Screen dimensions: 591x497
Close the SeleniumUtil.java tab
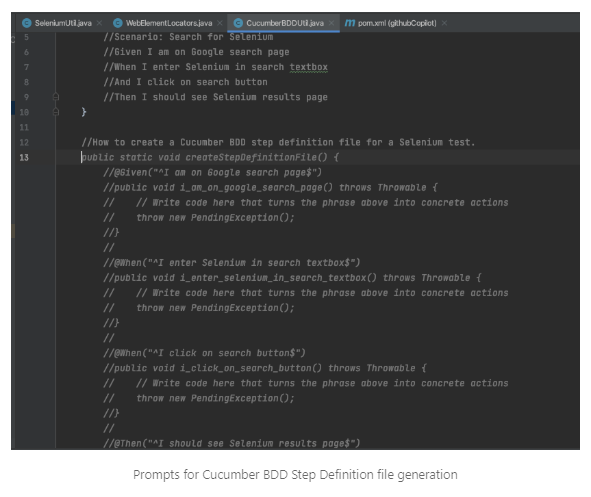(99, 23)
